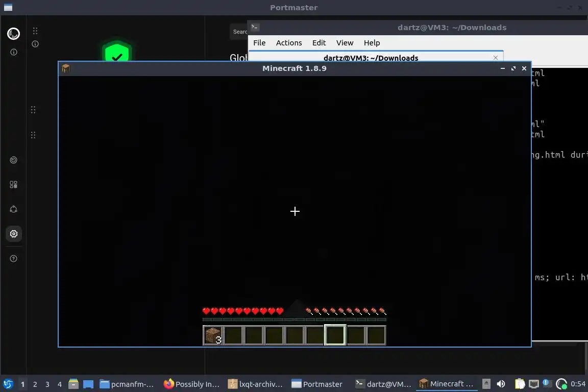Image resolution: width=588 pixels, height=392 pixels.
Task: Switch to the Portmaster taskbar button
Action: click(317, 384)
